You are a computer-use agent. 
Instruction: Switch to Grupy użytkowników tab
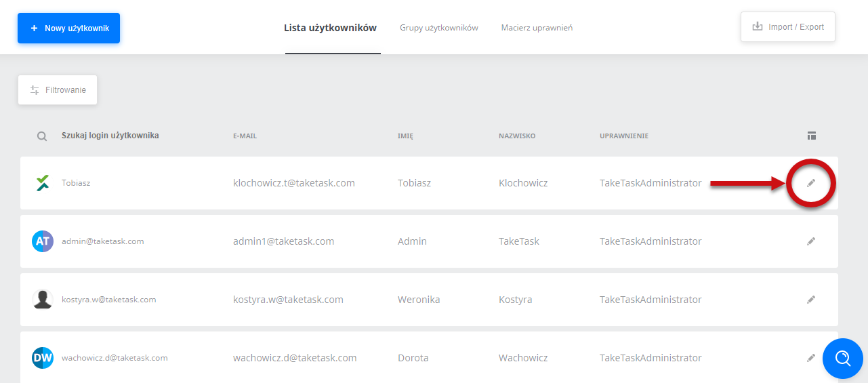[x=439, y=28]
